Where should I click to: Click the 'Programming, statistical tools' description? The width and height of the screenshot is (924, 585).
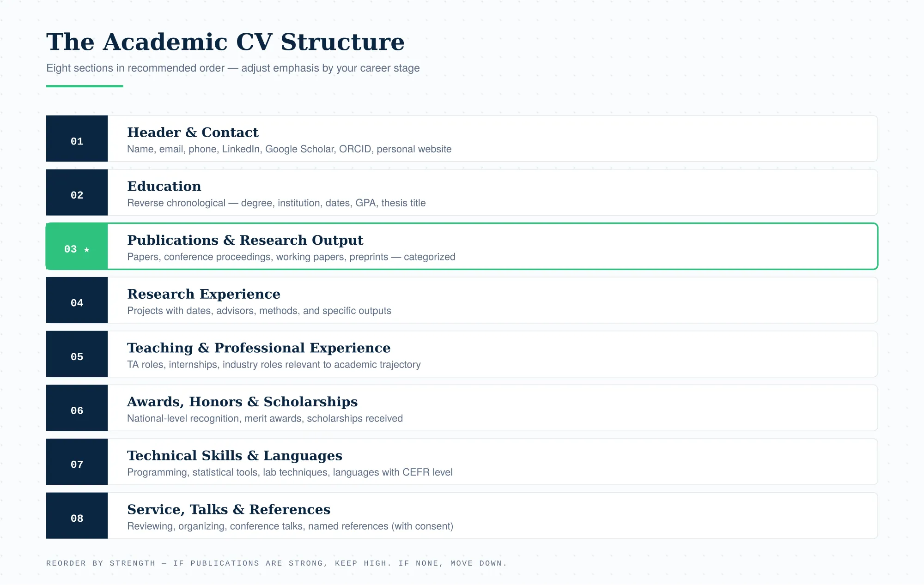[x=290, y=472]
